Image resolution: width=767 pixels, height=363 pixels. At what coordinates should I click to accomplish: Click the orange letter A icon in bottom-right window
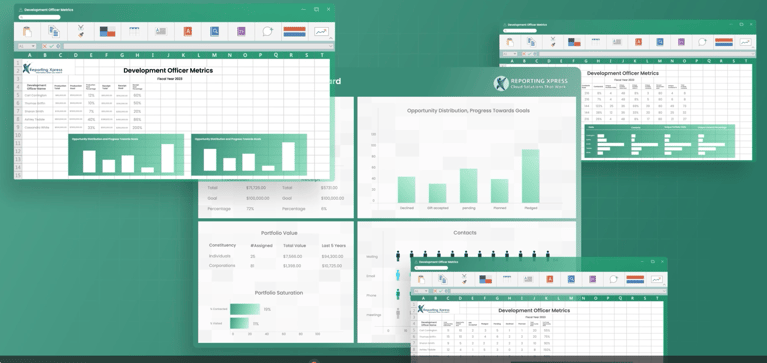[550, 279]
